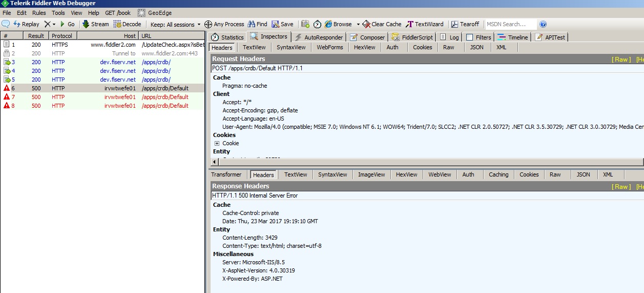The image size is (644, 293).
Task: Replay the selected sessions
Action: (x=26, y=24)
